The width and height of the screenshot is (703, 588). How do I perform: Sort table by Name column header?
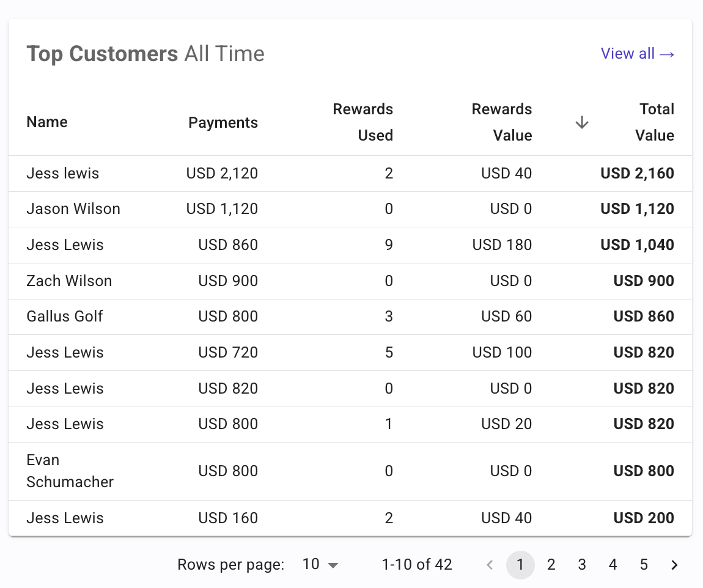[47, 122]
